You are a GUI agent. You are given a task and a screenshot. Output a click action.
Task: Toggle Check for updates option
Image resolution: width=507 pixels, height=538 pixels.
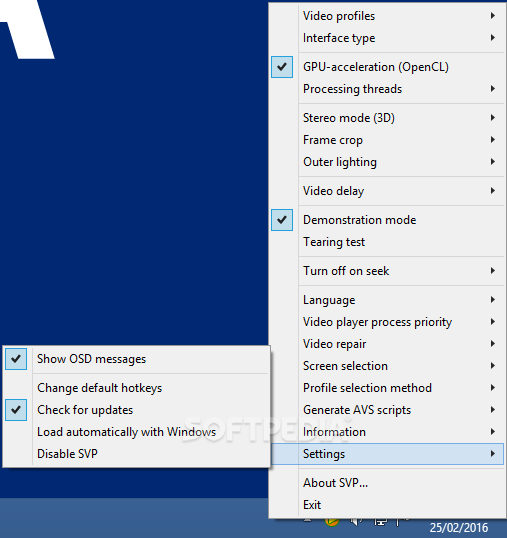coord(136,410)
